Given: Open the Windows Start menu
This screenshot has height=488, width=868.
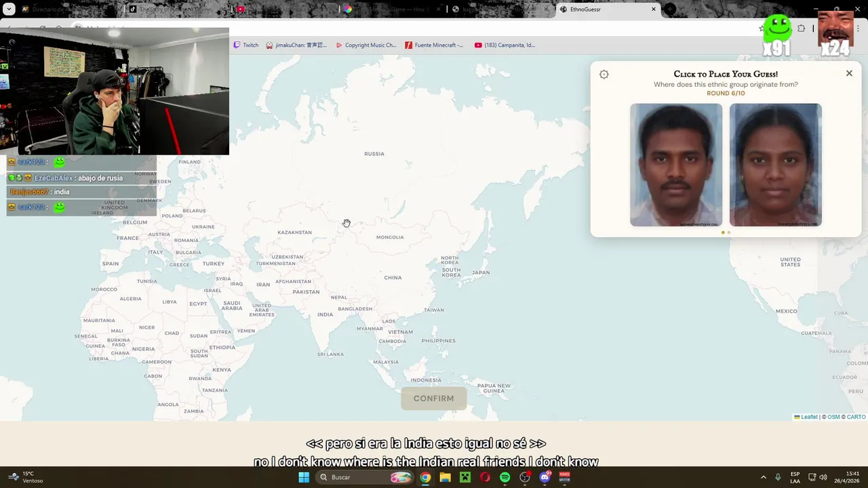Looking at the screenshot, I should point(304,477).
